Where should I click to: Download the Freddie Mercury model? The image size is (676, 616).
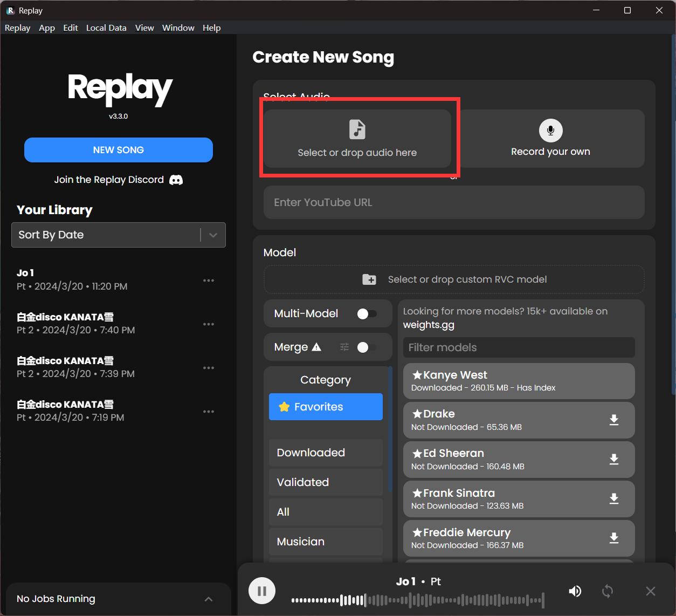click(x=613, y=538)
